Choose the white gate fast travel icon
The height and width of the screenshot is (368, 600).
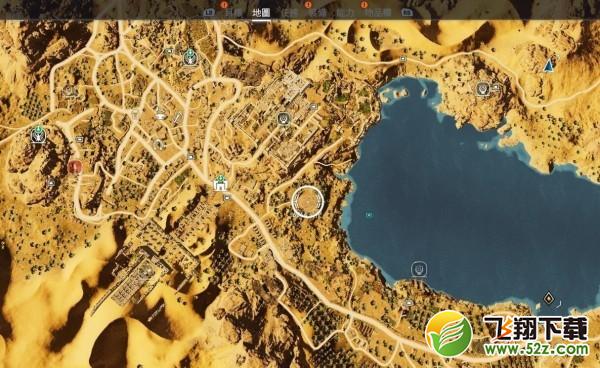click(x=220, y=184)
